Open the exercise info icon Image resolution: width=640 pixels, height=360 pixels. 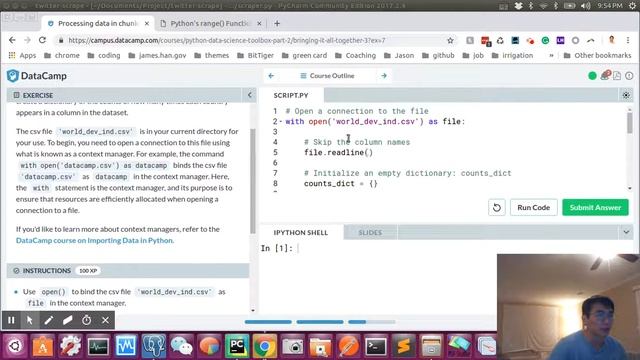click(x=629, y=76)
